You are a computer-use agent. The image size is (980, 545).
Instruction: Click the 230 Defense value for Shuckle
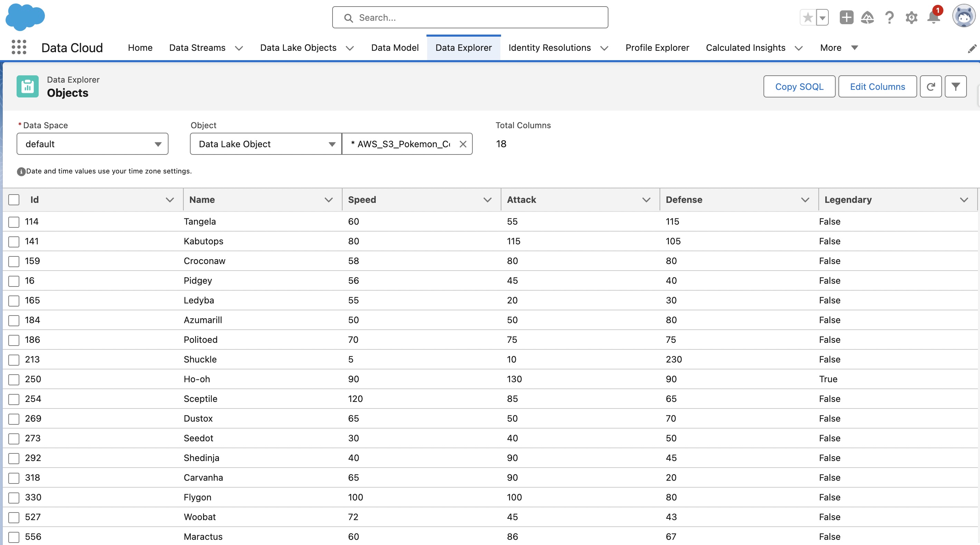[x=674, y=359]
